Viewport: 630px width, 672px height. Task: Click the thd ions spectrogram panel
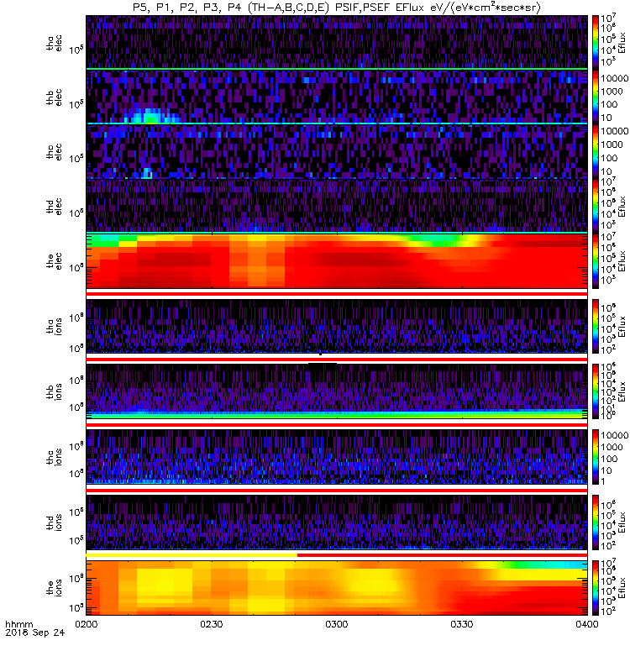tap(337, 522)
